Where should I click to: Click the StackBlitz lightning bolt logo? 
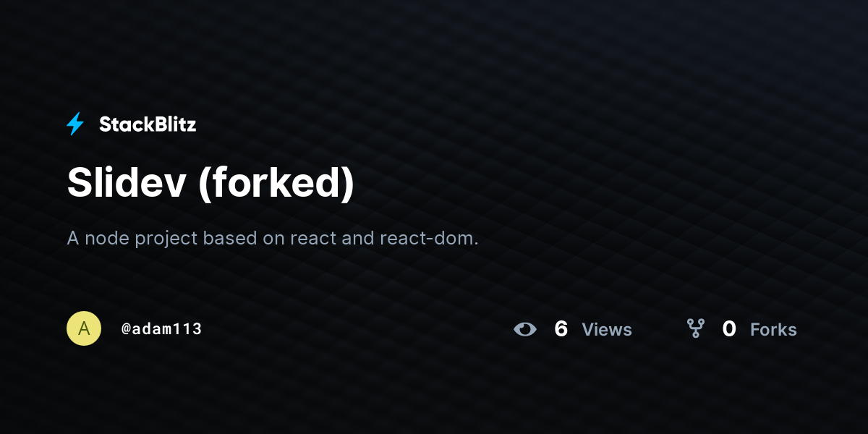pyautogui.click(x=75, y=124)
